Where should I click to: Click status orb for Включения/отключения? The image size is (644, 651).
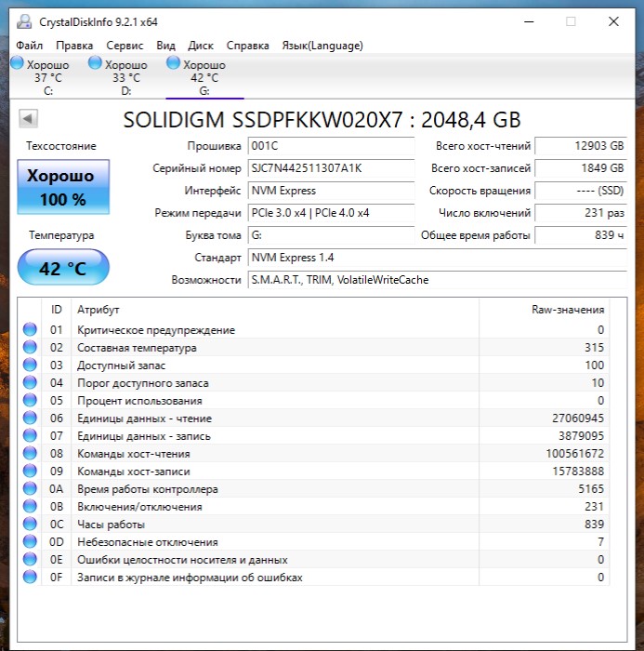point(30,506)
